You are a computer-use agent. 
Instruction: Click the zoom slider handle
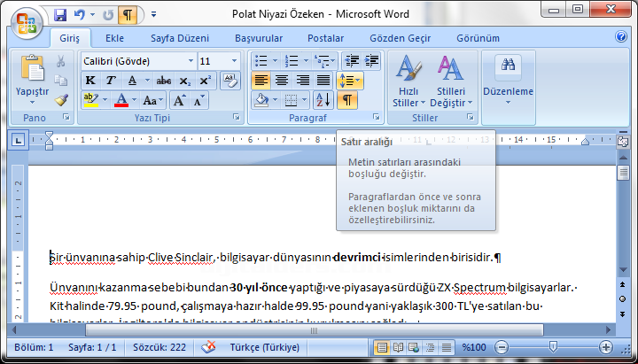[x=553, y=347]
